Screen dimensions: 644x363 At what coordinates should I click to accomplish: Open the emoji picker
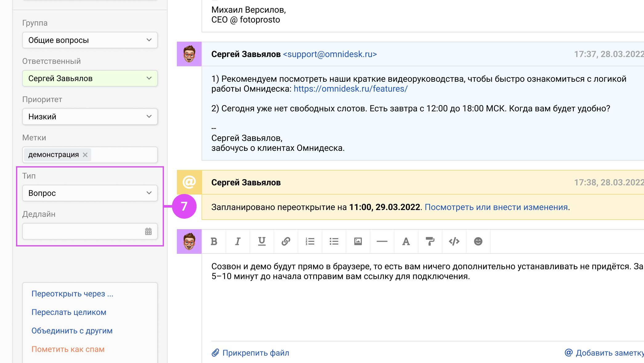click(478, 241)
